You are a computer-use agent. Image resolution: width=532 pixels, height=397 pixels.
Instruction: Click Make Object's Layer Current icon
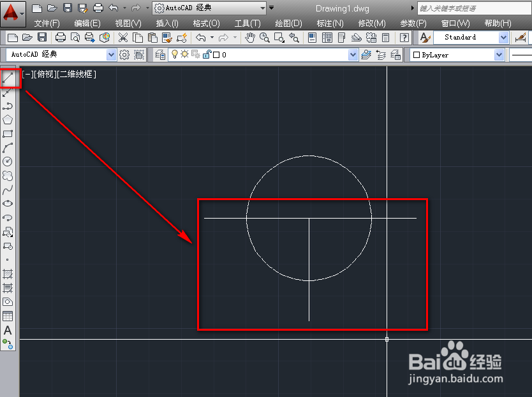coord(366,55)
